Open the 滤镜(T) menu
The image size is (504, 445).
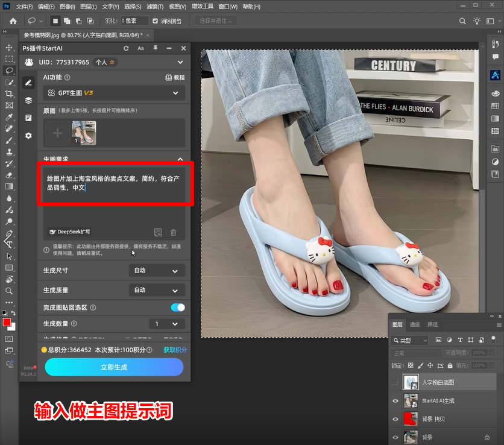pos(155,7)
